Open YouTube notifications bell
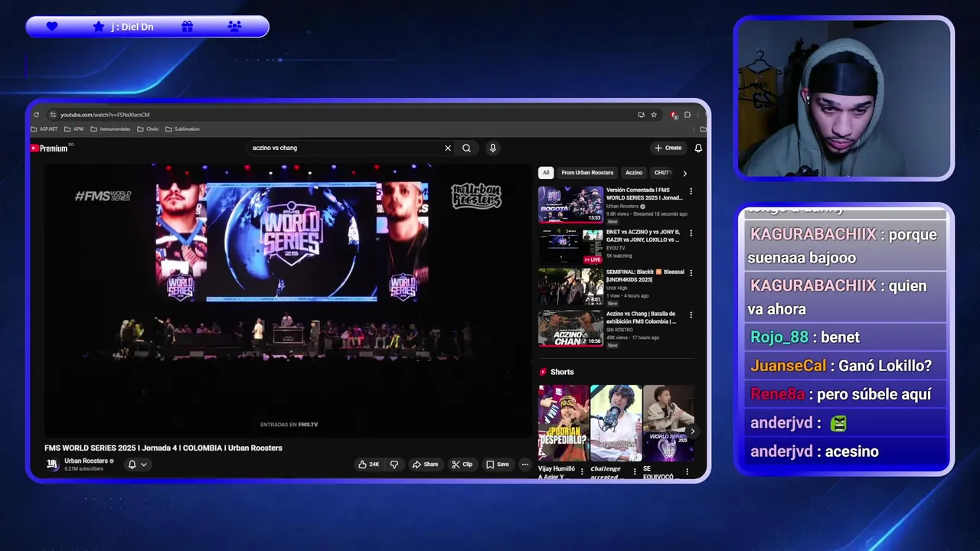 [x=698, y=148]
